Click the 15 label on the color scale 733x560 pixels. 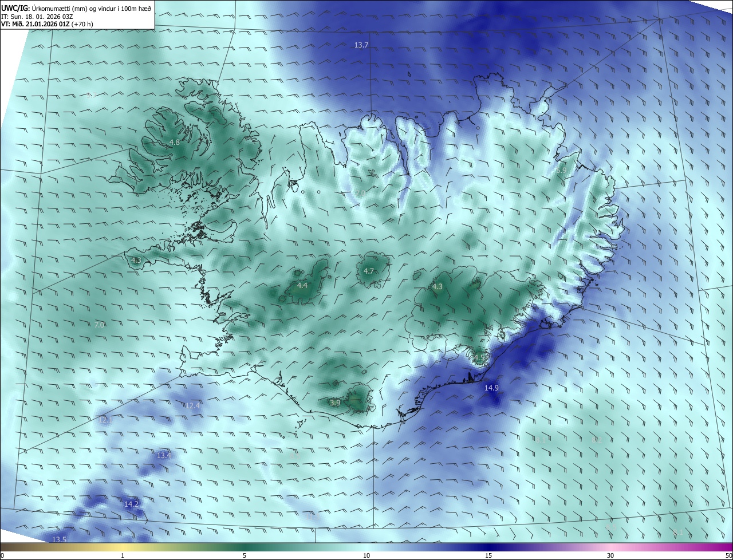pyautogui.click(x=488, y=555)
